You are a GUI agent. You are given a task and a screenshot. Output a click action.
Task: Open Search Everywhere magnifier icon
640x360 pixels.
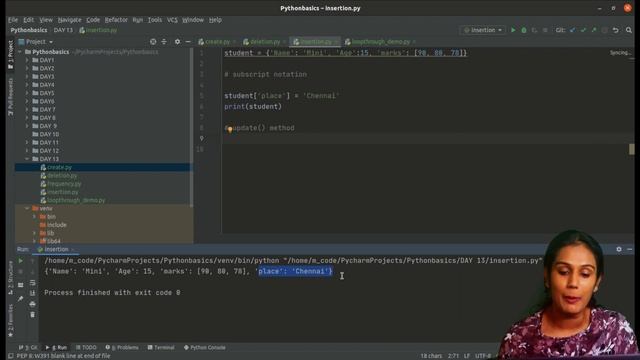click(629, 30)
